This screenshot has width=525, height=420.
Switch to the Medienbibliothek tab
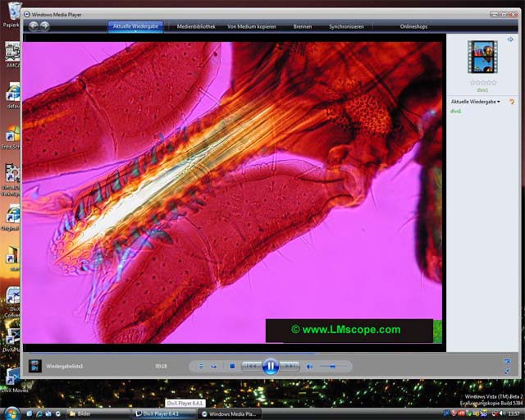pyautogui.click(x=196, y=26)
